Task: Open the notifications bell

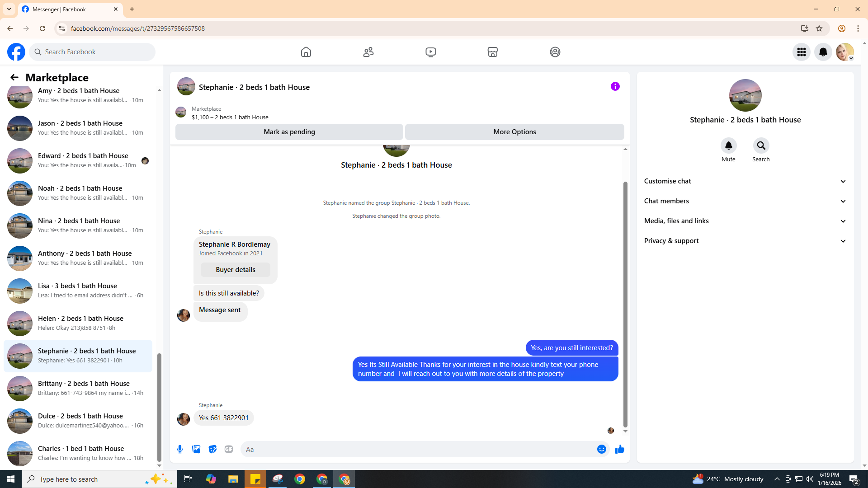Action: point(823,52)
